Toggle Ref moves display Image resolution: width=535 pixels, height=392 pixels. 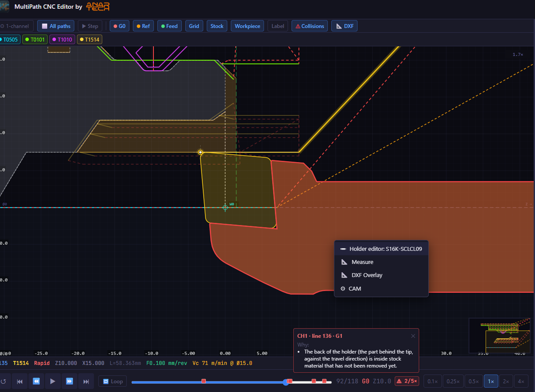coord(143,26)
